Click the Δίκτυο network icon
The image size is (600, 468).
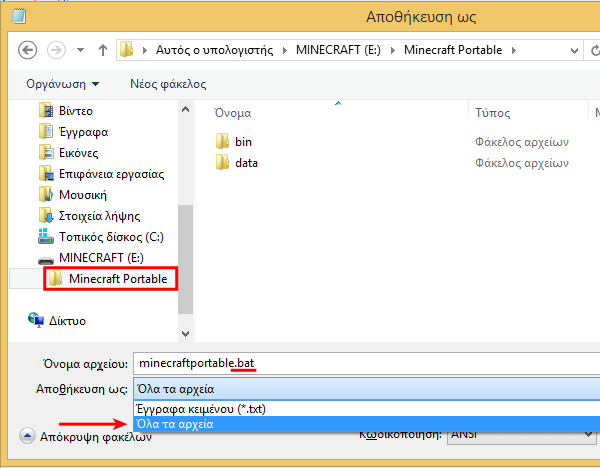[36, 320]
